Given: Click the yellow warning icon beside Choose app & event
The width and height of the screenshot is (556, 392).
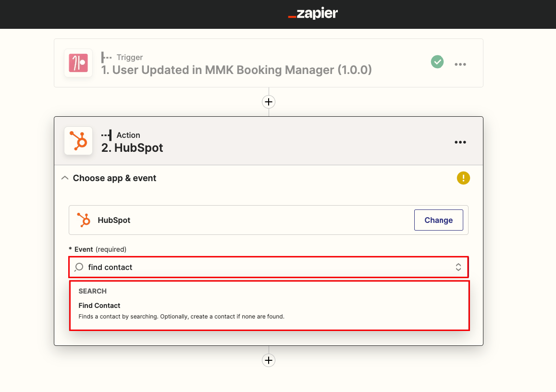Looking at the screenshot, I should coord(463,178).
